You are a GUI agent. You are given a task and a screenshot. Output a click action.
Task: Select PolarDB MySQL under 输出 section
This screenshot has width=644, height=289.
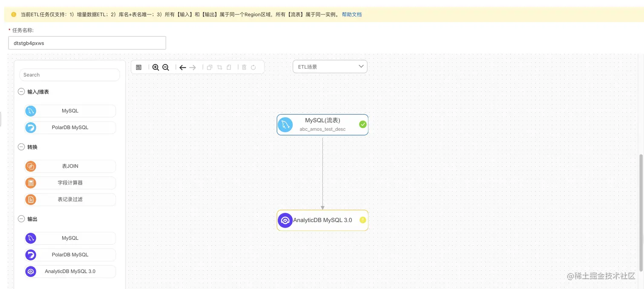point(70,255)
